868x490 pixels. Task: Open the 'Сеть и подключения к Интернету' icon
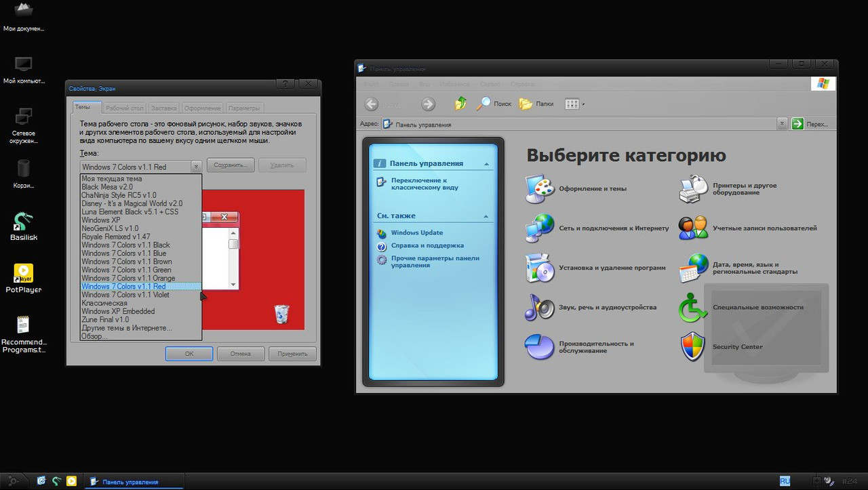[540, 228]
